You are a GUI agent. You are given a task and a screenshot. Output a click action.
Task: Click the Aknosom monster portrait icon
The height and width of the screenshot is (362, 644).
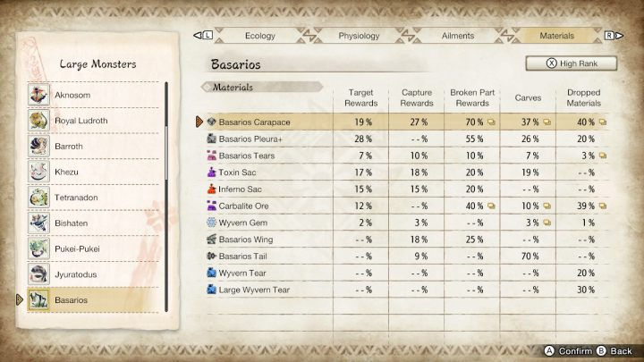(x=38, y=94)
